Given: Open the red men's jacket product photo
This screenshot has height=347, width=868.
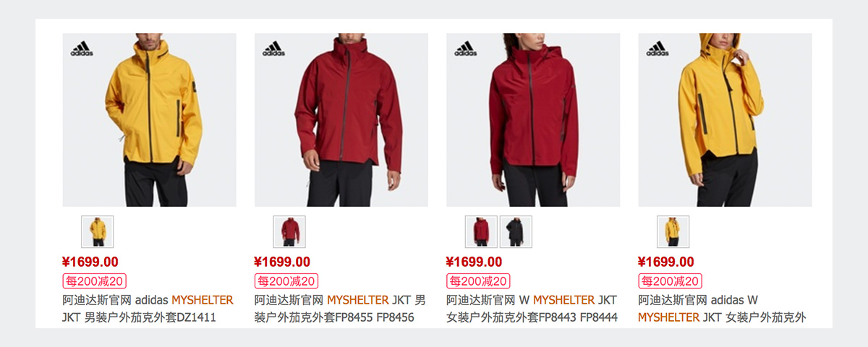Looking at the screenshot, I should point(341,120).
